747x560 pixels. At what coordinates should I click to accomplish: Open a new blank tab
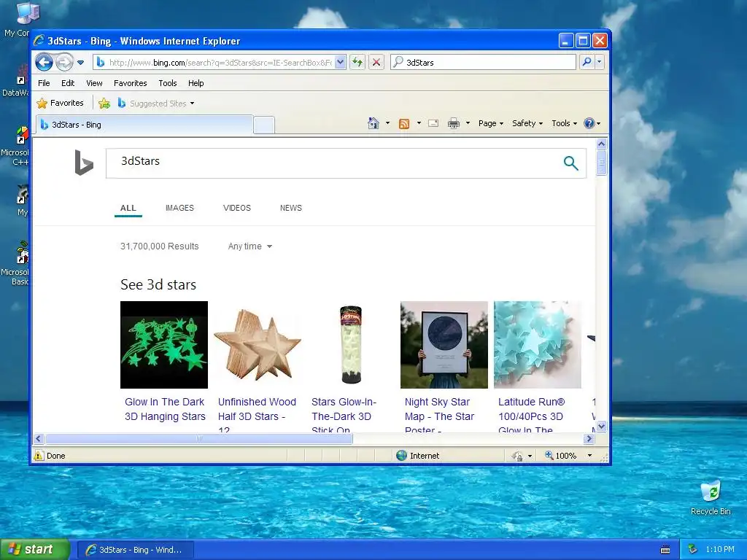[264, 125]
